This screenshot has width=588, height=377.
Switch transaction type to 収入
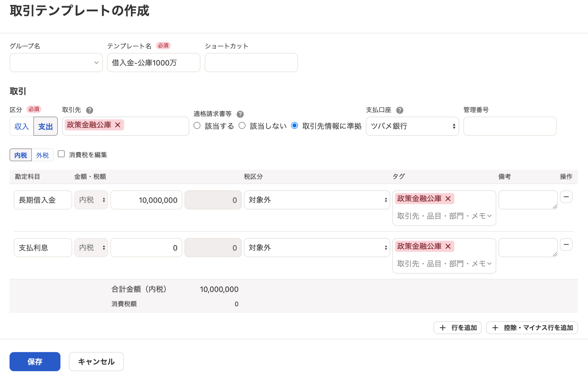22,126
